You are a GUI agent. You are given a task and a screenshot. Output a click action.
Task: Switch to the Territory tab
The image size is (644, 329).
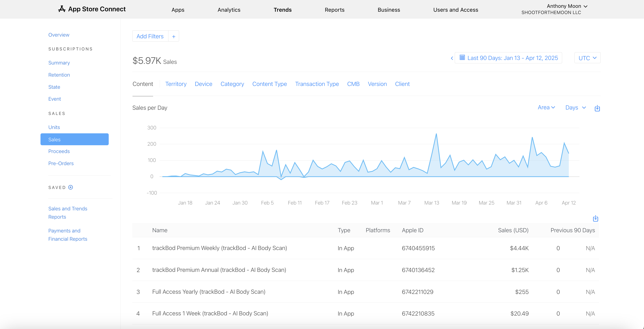[176, 84]
